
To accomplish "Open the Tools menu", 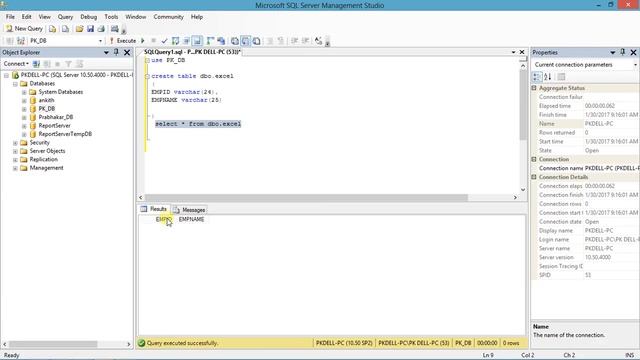I will (111, 17).
